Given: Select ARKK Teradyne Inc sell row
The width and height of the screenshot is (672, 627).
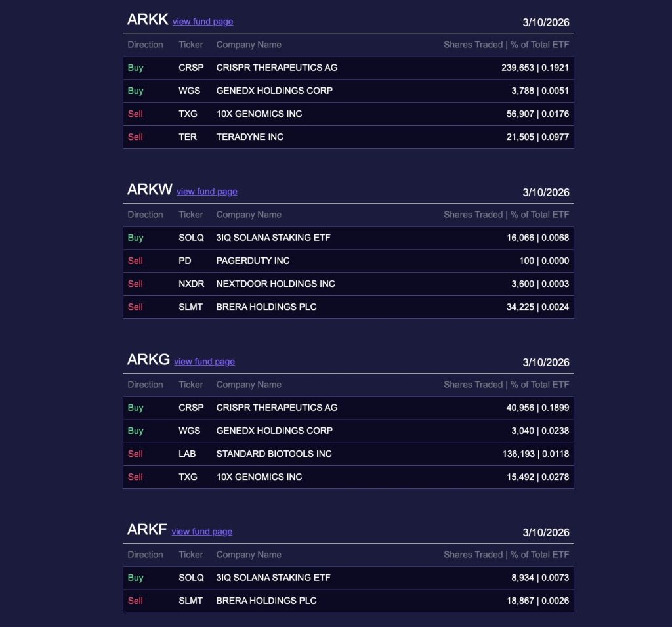Looking at the screenshot, I should (x=348, y=137).
